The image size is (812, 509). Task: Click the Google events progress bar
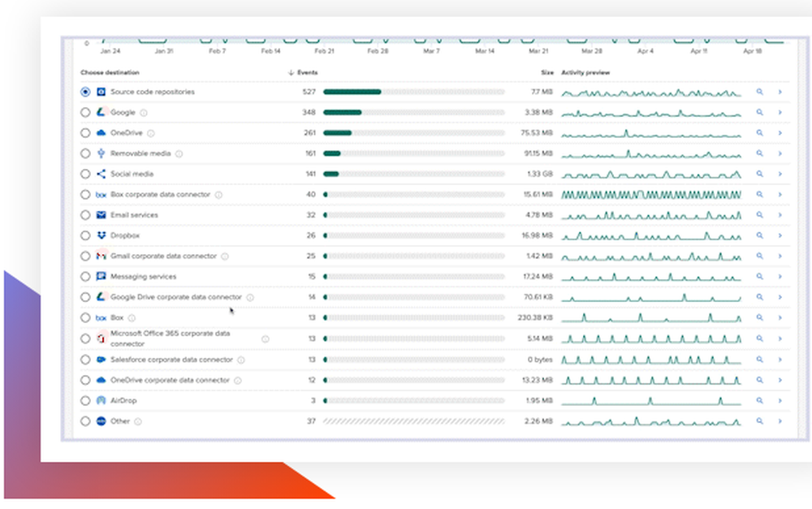pyautogui.click(x=414, y=112)
